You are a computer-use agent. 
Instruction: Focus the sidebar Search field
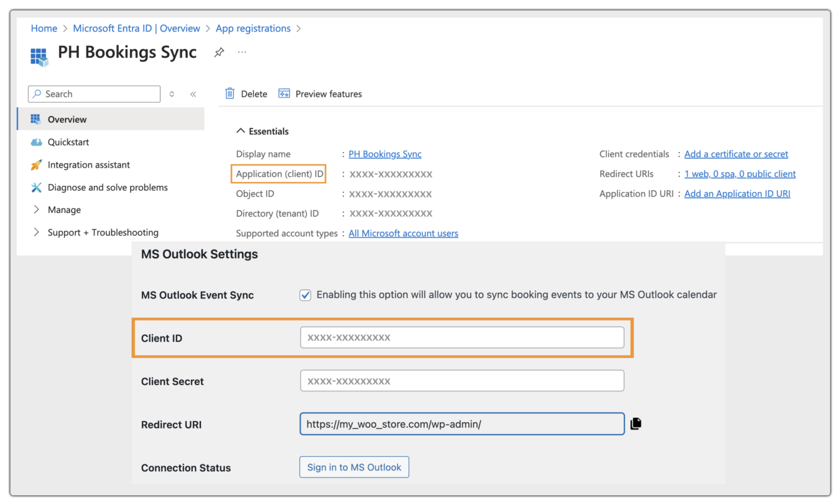click(x=95, y=94)
